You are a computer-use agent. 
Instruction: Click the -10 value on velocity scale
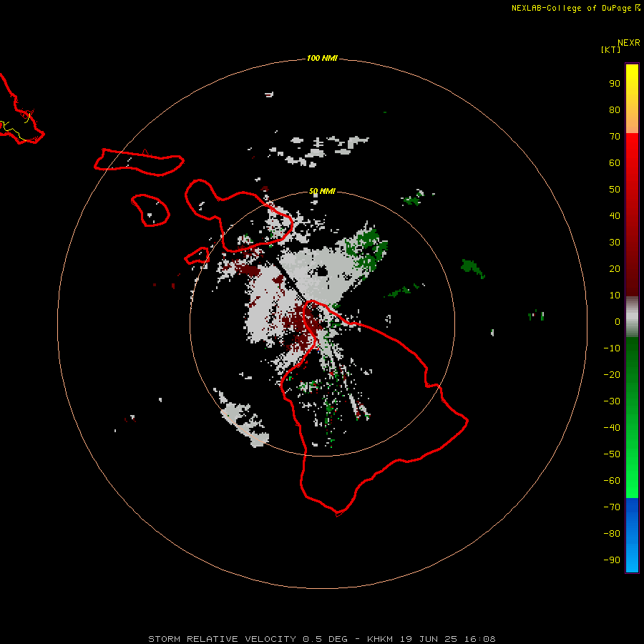point(612,348)
